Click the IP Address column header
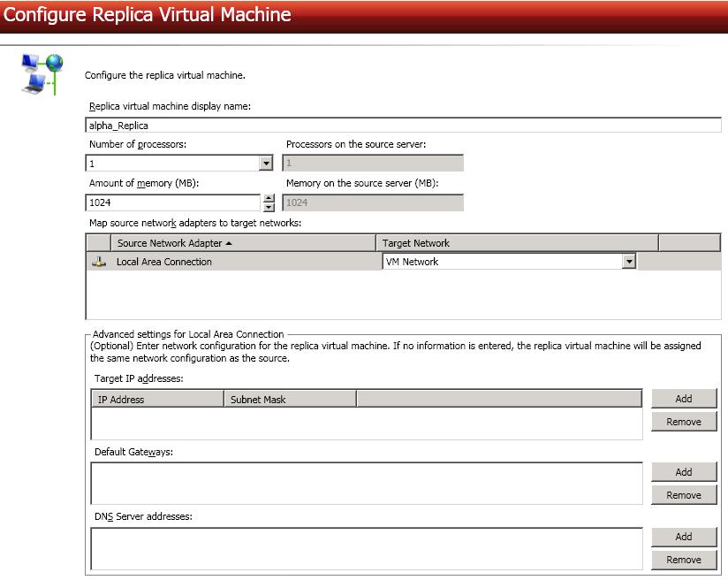This screenshot has width=728, height=580. 157,400
